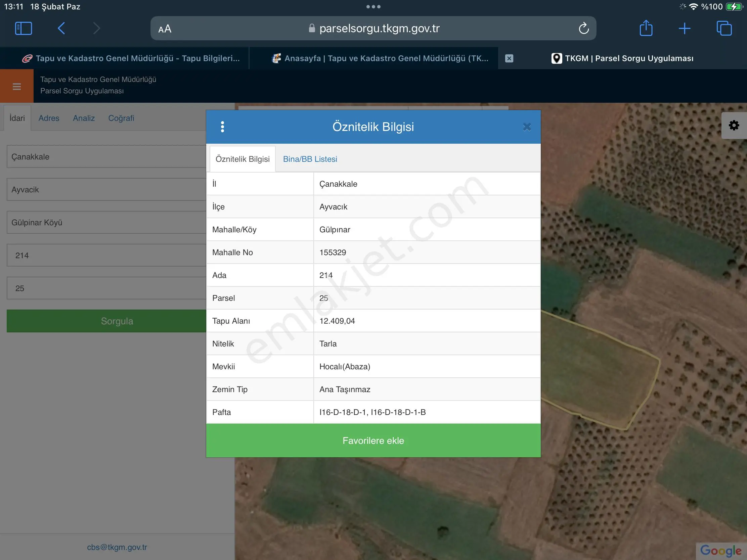Click Tapu ve Kadastro Genel Müdürlüğü header title

pyautogui.click(x=98, y=79)
